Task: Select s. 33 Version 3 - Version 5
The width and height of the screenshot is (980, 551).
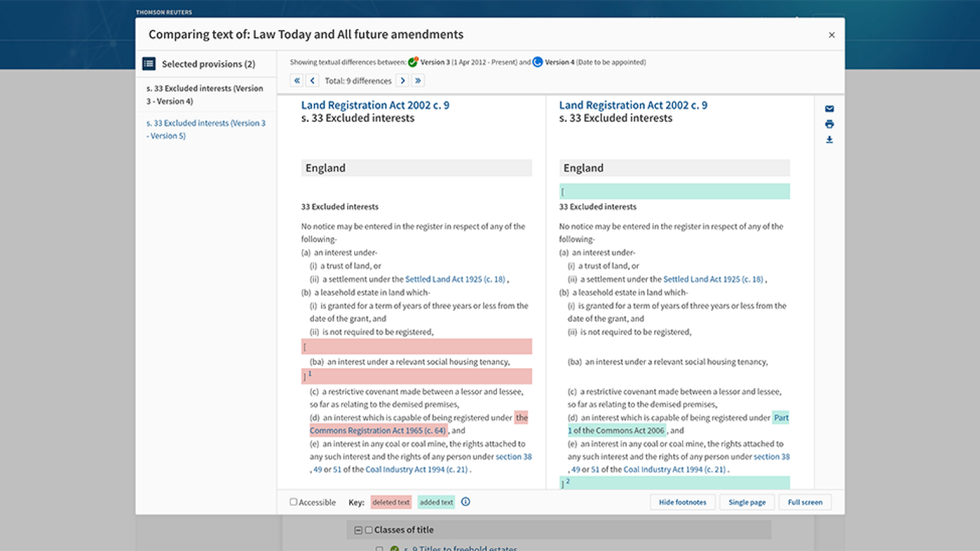Action: 205,129
